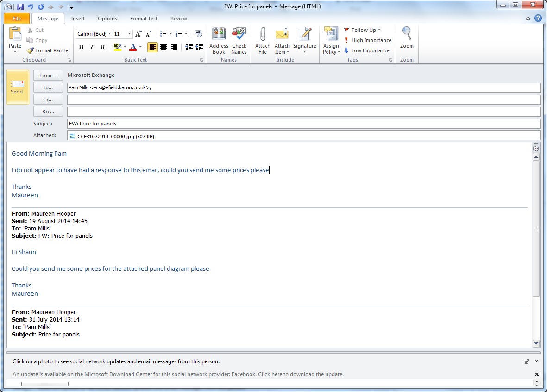Click the Cc... button
This screenshot has height=392, width=547.
coord(48,100)
